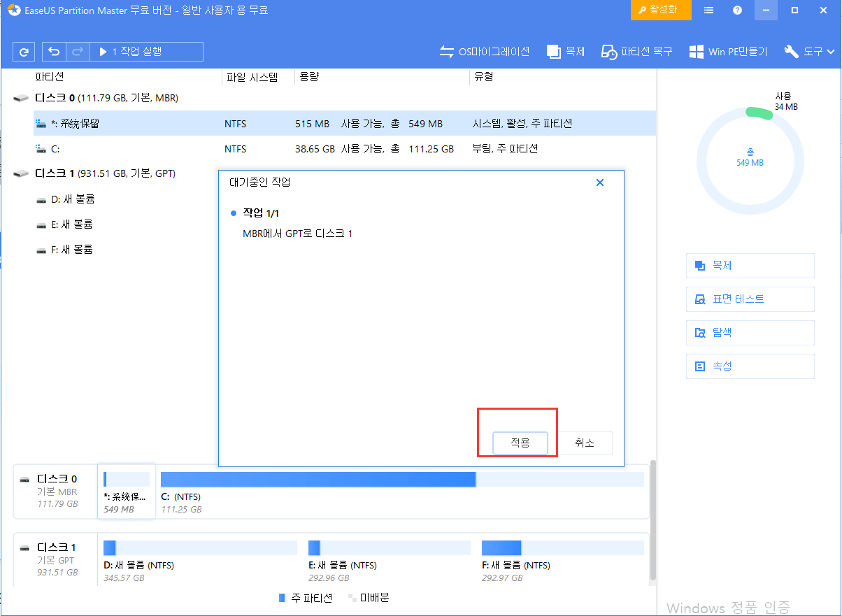Click the redo arrow icon
This screenshot has height=616, width=842.
78,52
